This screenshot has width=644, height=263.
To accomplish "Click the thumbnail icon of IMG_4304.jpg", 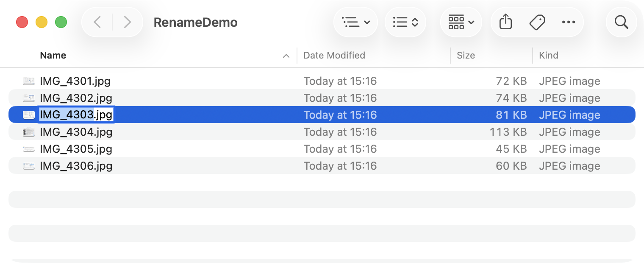I will tap(29, 132).
